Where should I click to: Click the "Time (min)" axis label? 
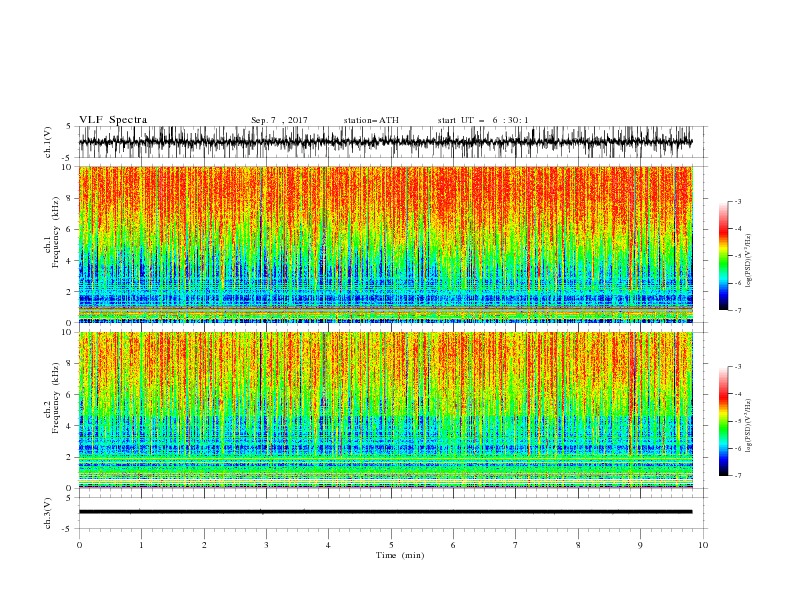(x=400, y=555)
